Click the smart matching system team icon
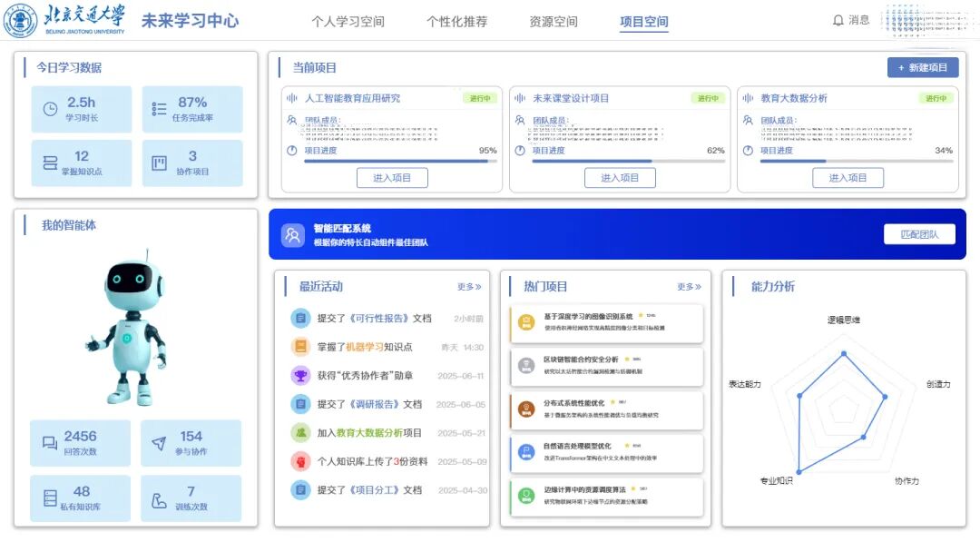 (292, 235)
